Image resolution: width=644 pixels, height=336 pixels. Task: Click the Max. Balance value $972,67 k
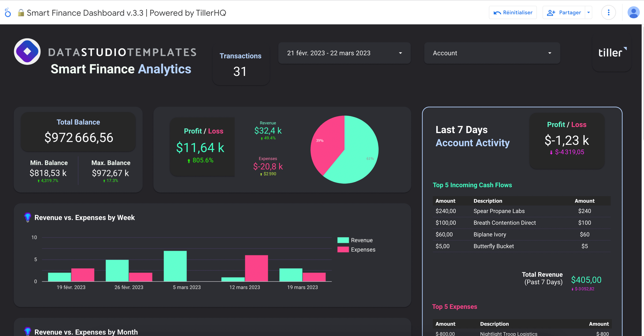[110, 173]
